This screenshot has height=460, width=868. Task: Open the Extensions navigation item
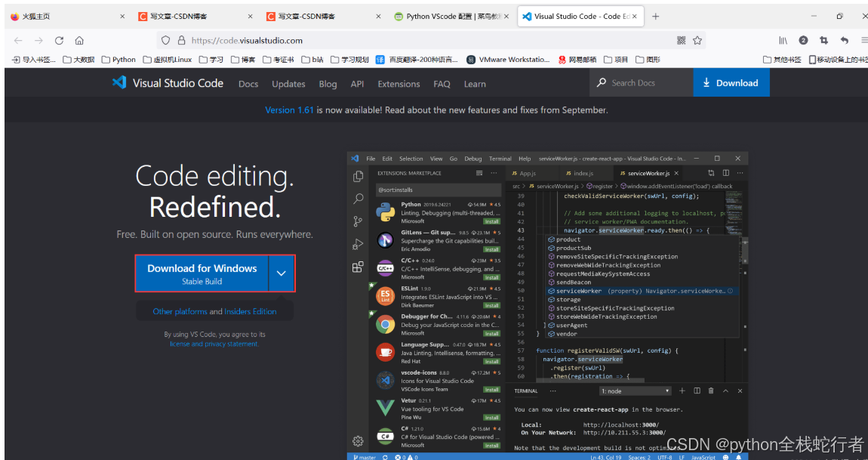399,84
